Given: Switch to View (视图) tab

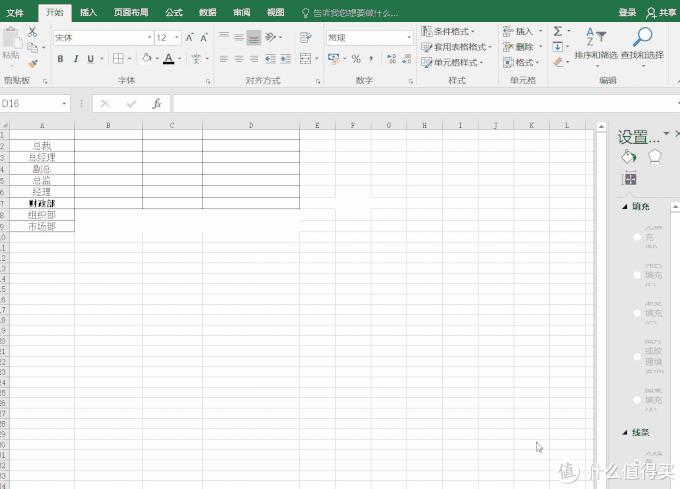Looking at the screenshot, I should coord(275,13).
